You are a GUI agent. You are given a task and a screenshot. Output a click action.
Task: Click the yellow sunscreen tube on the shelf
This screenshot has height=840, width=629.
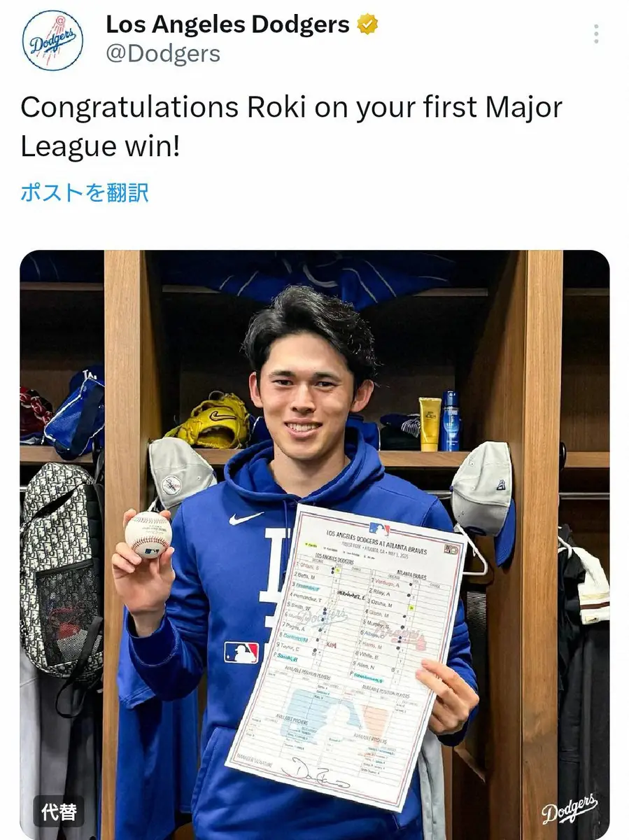coord(430,423)
